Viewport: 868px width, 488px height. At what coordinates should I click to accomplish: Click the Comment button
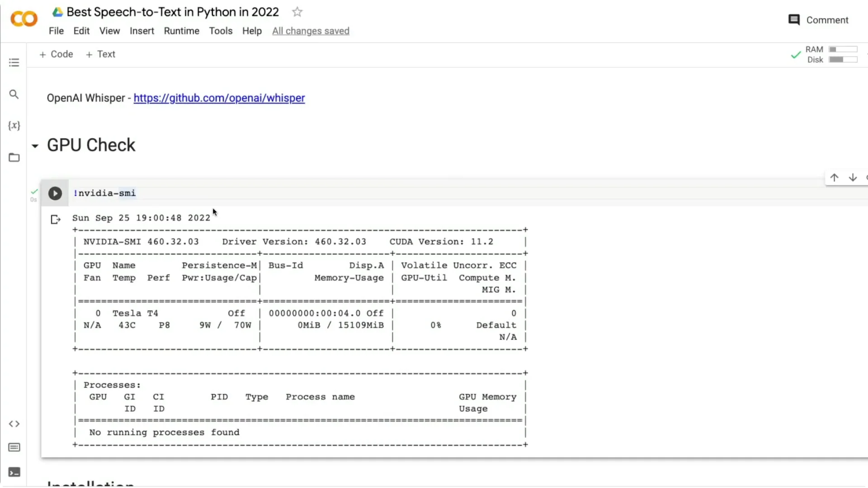[x=818, y=20]
